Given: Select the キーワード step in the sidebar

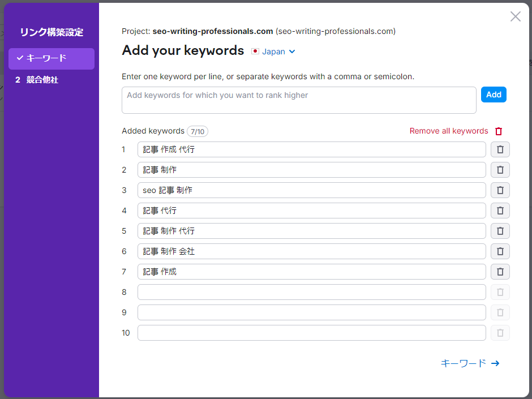Looking at the screenshot, I should pos(51,58).
